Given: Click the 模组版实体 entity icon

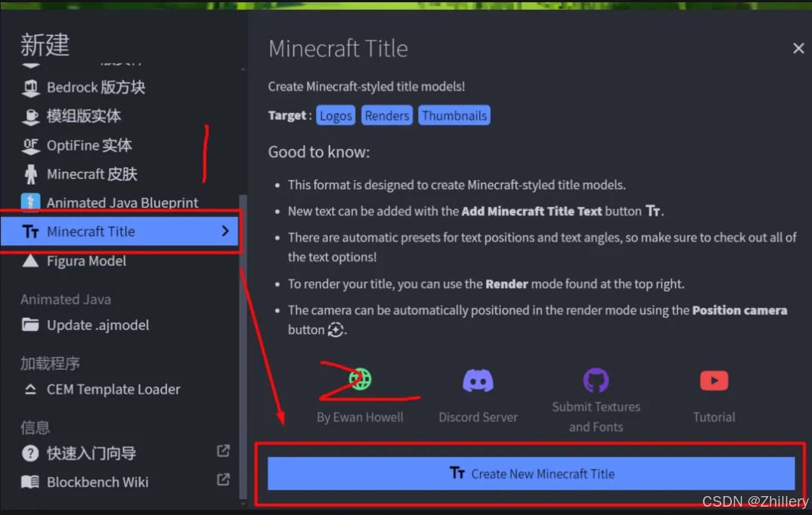Looking at the screenshot, I should pyautogui.click(x=30, y=116).
